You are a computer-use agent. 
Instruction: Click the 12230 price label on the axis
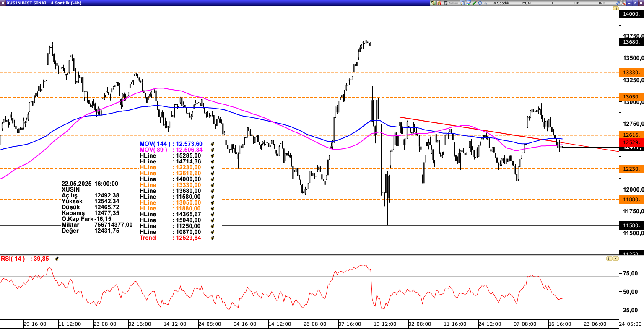[631, 169]
